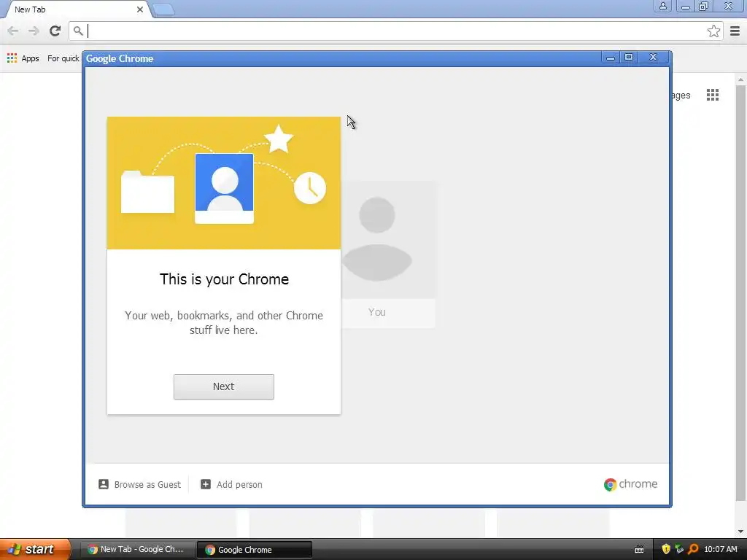Click the address bar input field
The height and width of the screenshot is (560, 747).
click(x=396, y=31)
